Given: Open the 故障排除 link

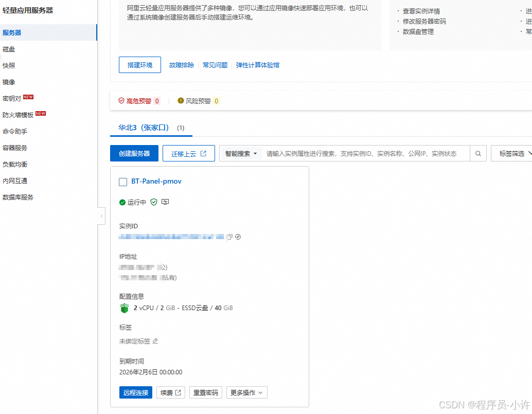Looking at the screenshot, I should 182,65.
